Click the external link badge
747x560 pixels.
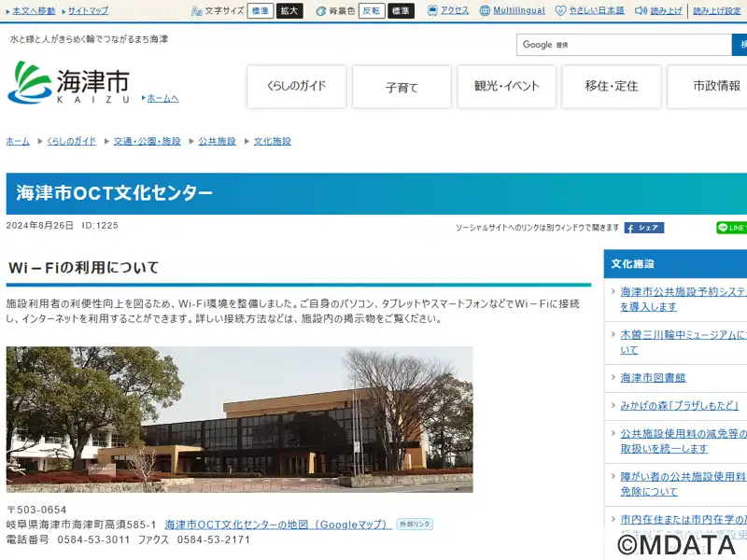[415, 525]
